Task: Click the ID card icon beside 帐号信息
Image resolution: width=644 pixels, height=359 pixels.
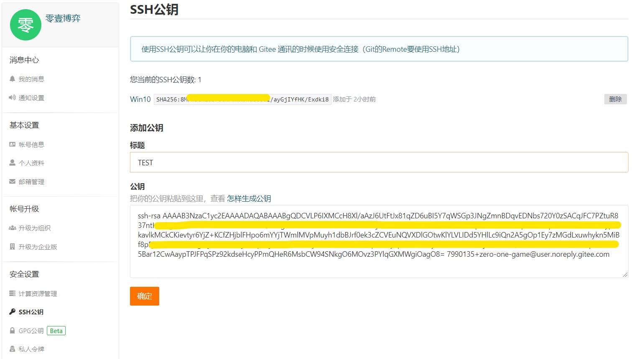Action: tap(12, 144)
